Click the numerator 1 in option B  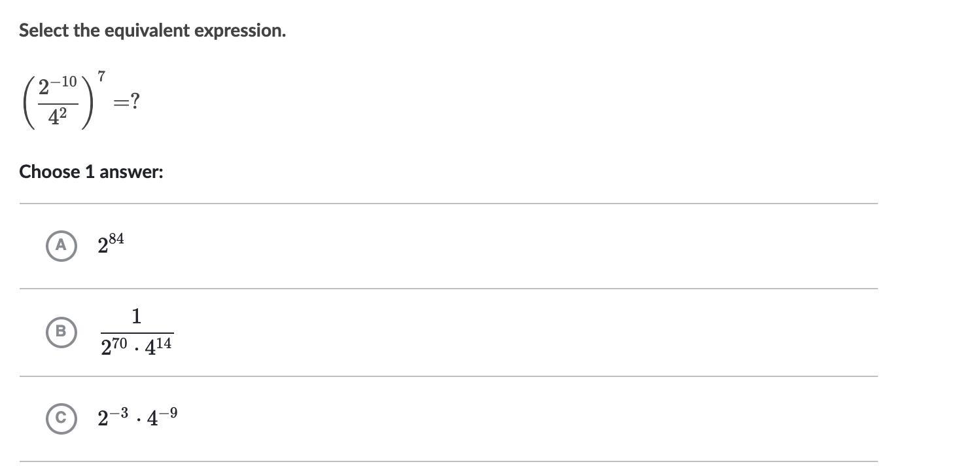point(136,317)
